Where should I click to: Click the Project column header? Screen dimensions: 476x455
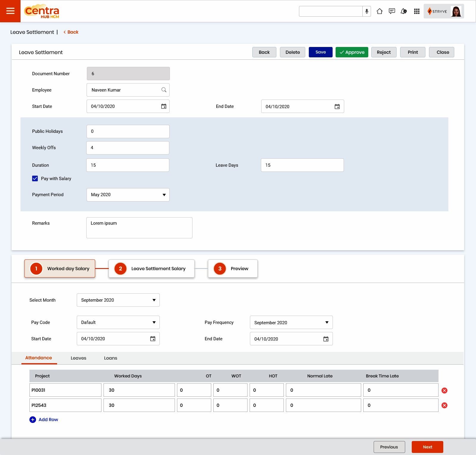click(x=42, y=376)
